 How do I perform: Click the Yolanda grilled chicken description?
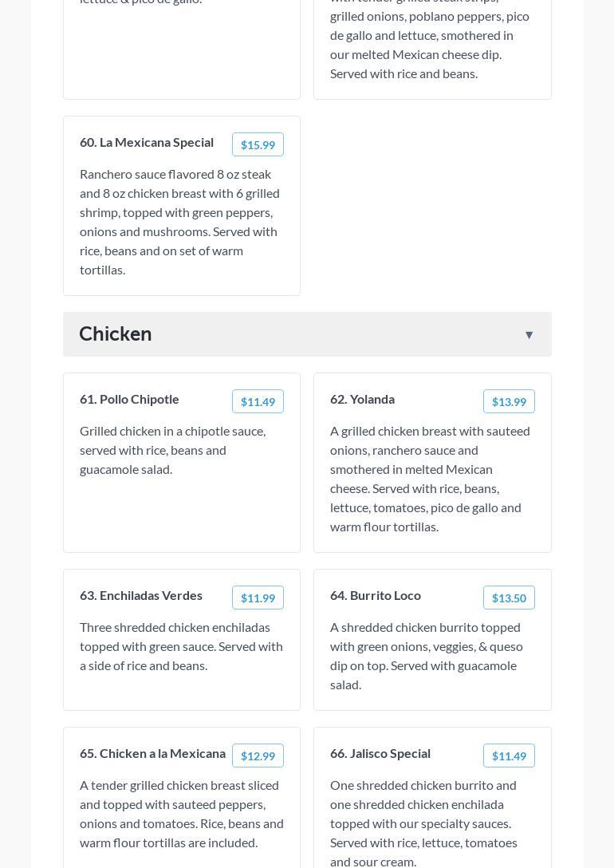coord(430,479)
